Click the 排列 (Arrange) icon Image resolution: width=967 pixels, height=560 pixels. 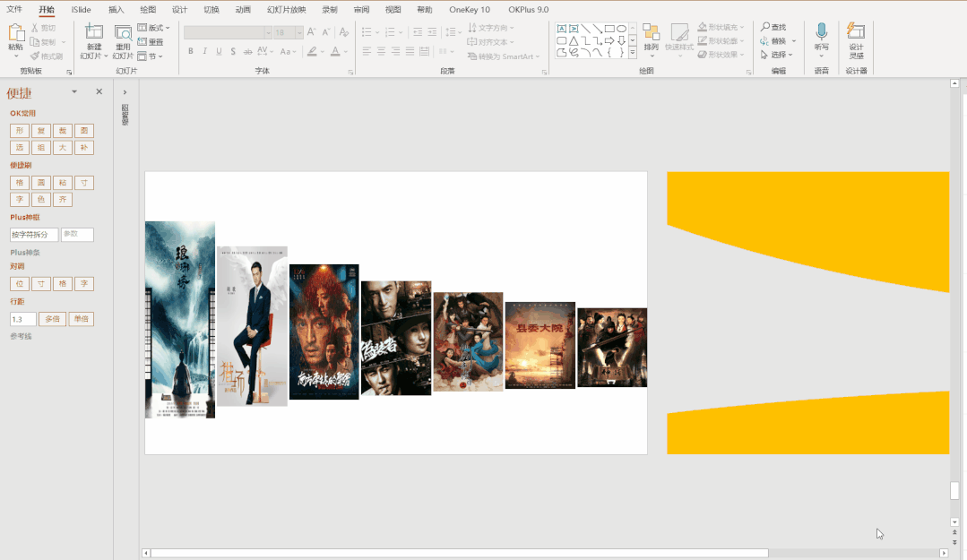651,32
